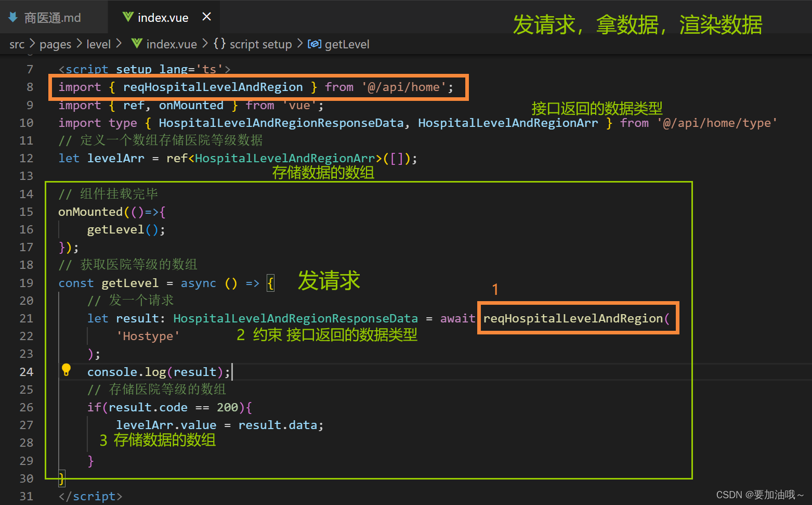Screen dimensions: 812x505
Task: Click the Vue logo on the index.vue tab
Action: (128, 17)
